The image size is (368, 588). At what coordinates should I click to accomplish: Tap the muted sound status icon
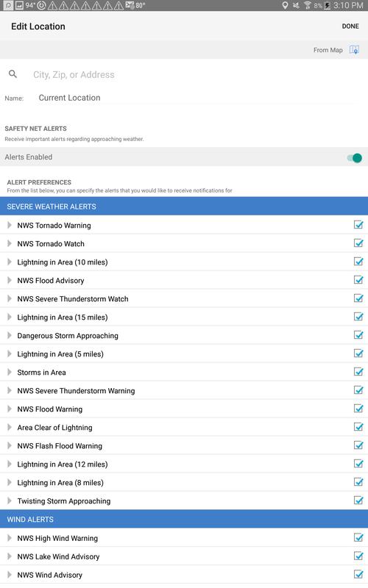297,5
